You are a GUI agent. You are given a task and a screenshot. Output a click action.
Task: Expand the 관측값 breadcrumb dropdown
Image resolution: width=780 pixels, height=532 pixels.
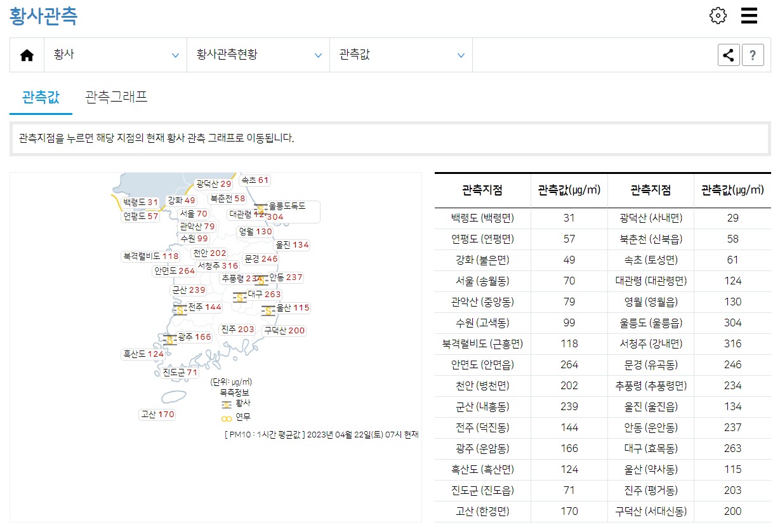(401, 55)
